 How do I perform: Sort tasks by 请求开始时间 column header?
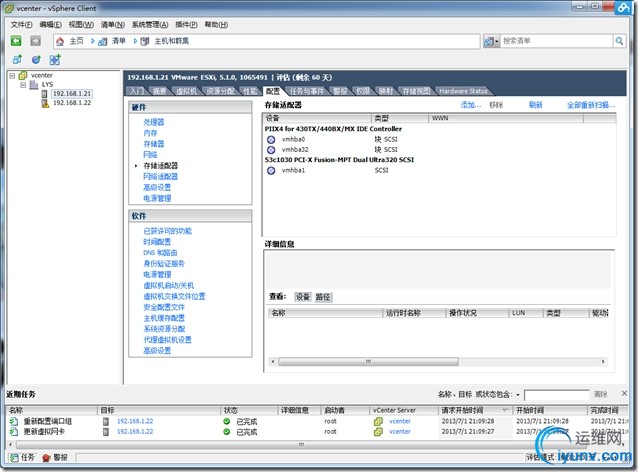click(x=475, y=411)
